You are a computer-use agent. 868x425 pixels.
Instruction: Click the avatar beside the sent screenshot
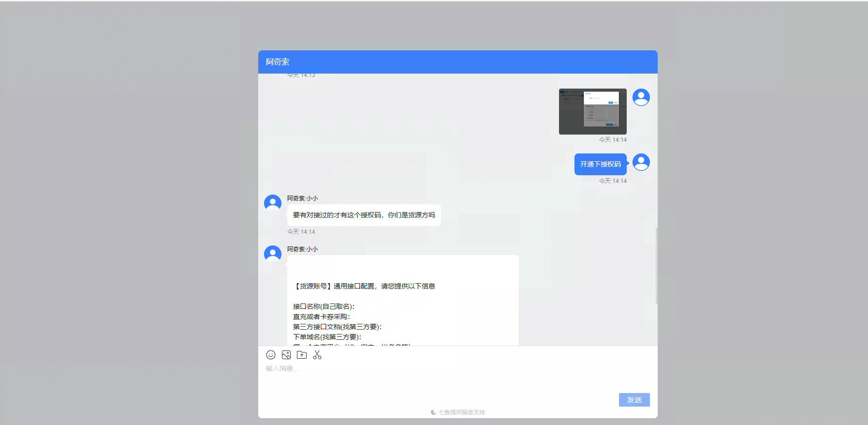coord(641,97)
